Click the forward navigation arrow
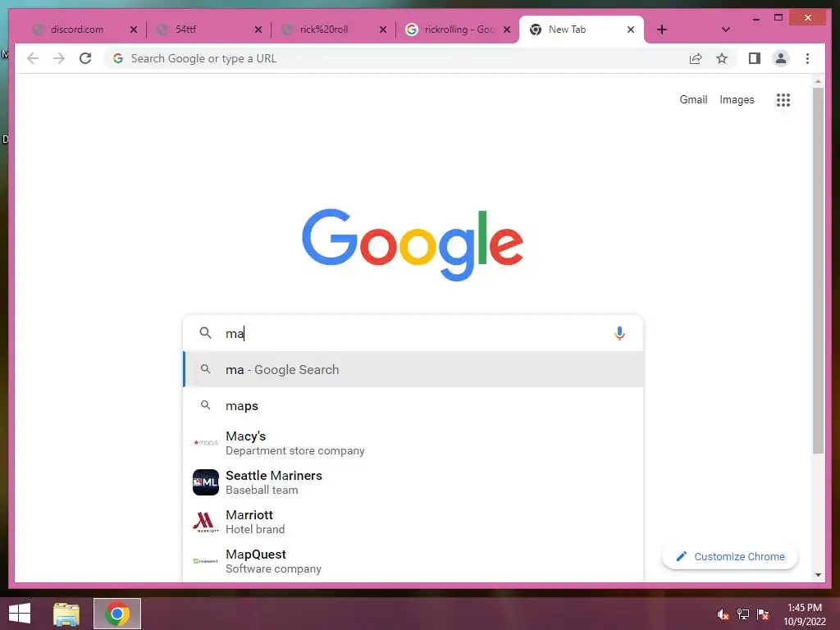Screen dimensions: 840x630 (x=59, y=58)
